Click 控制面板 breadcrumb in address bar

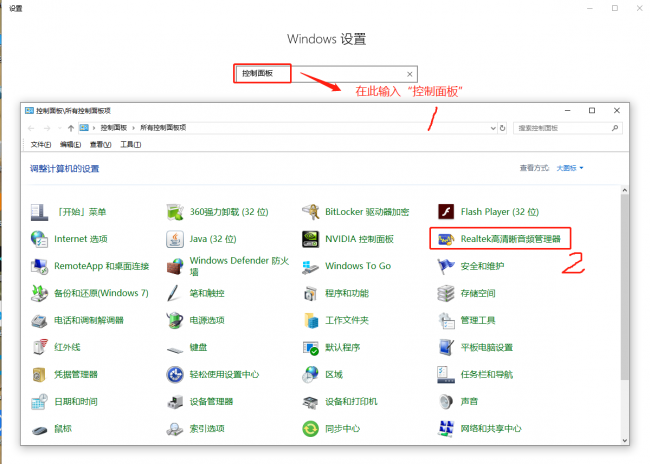114,128
